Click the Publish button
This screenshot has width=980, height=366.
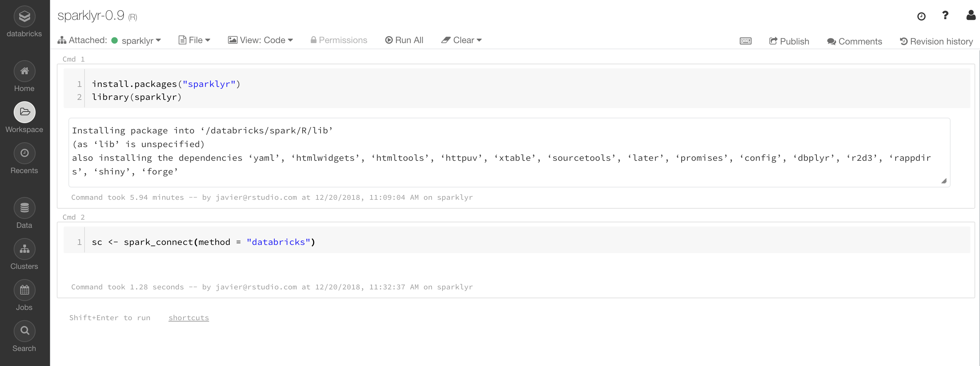click(789, 41)
